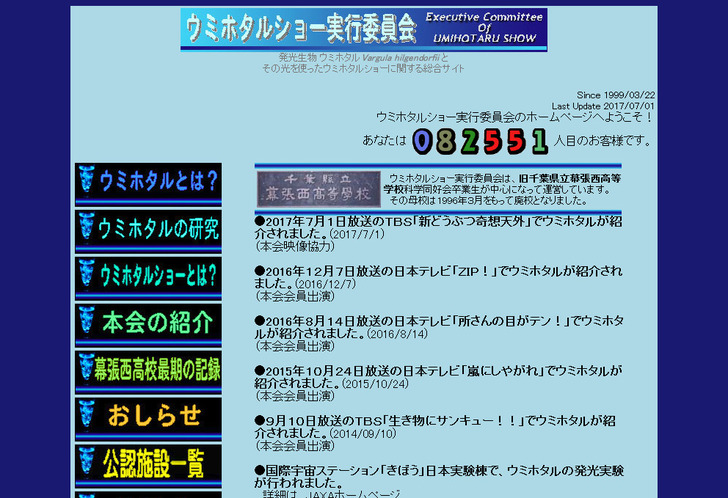
Task: Click the visitor counter showing 082551
Action: tap(480, 141)
